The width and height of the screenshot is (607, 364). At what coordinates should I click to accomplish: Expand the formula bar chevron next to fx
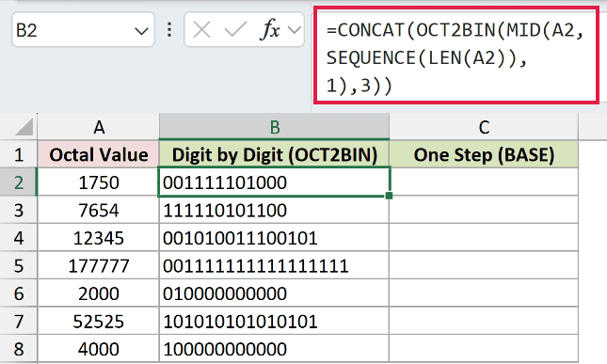click(295, 30)
